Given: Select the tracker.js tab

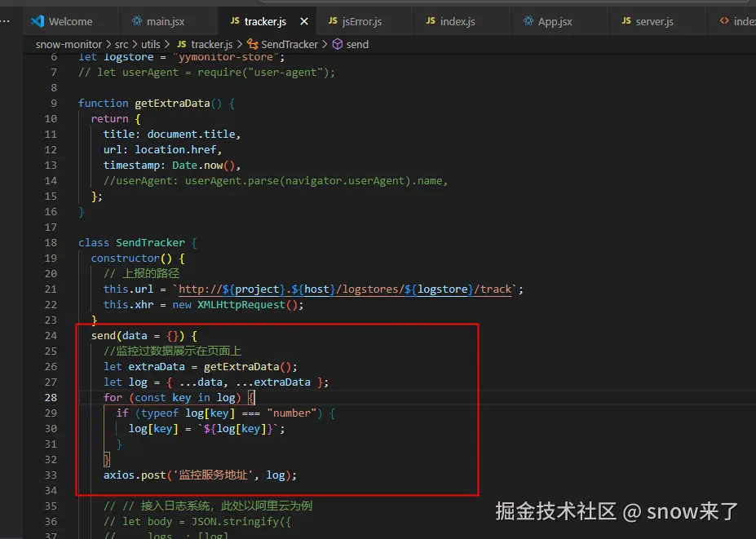Looking at the screenshot, I should pyautogui.click(x=265, y=21).
